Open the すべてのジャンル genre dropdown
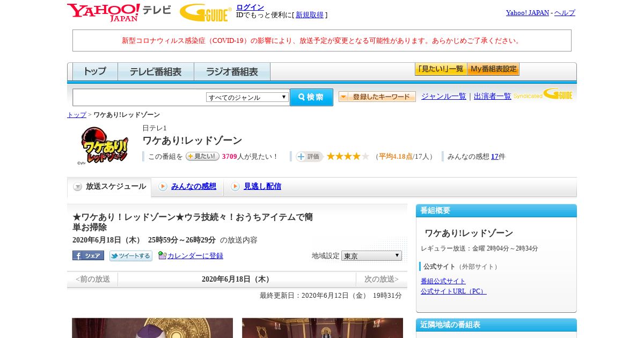The image size is (644, 338). click(247, 97)
